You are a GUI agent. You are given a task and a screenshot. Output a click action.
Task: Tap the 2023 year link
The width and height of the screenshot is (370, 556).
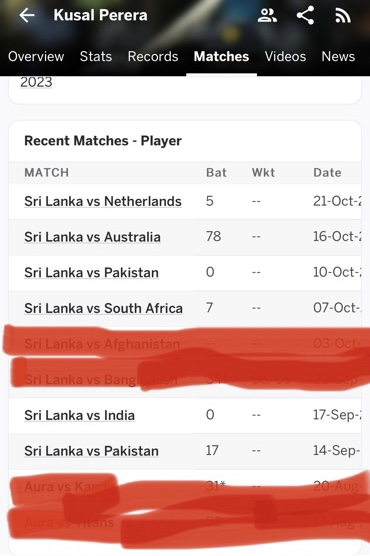(x=36, y=82)
